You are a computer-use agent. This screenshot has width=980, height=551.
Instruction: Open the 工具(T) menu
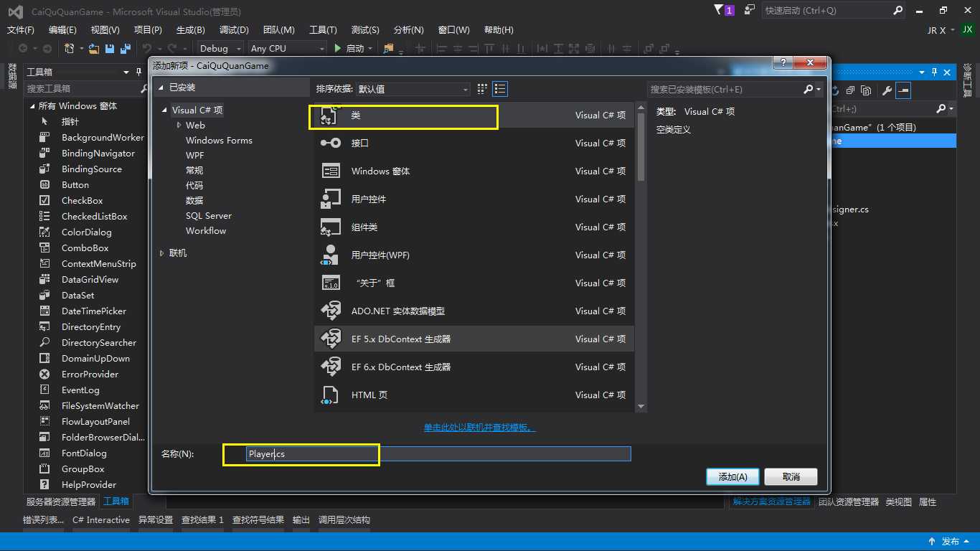tap(323, 29)
